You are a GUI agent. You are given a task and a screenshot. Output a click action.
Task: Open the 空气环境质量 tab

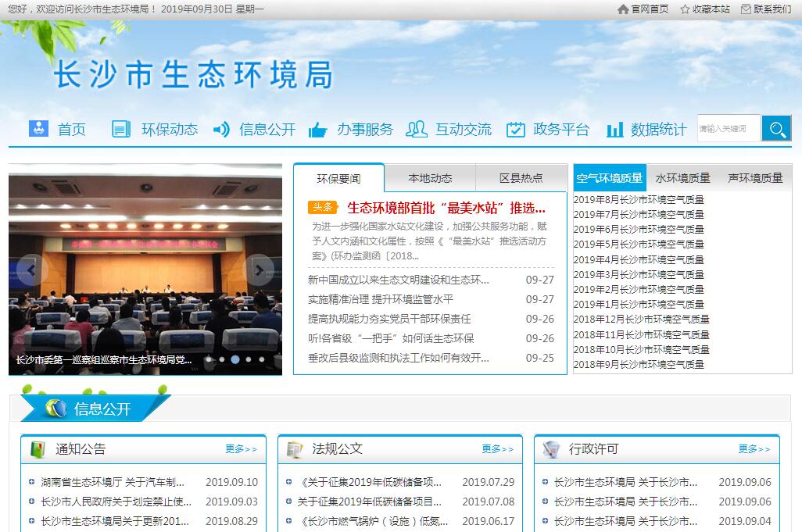(610, 178)
